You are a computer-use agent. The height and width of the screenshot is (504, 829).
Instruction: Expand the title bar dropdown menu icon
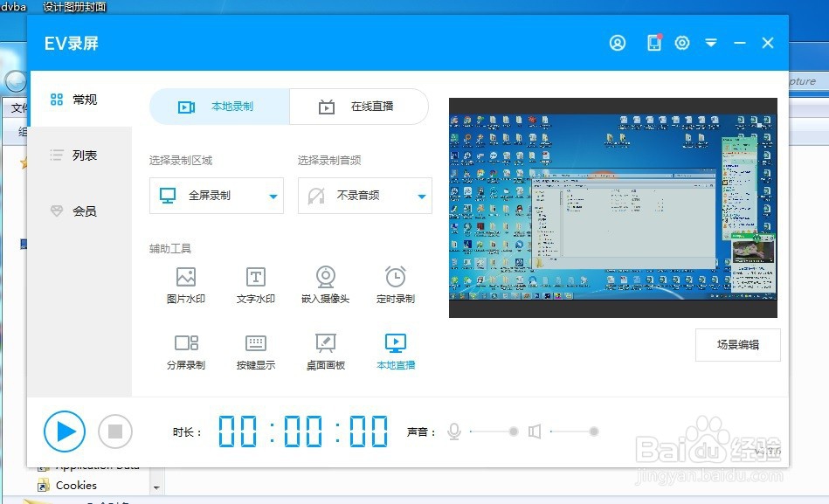coord(711,42)
